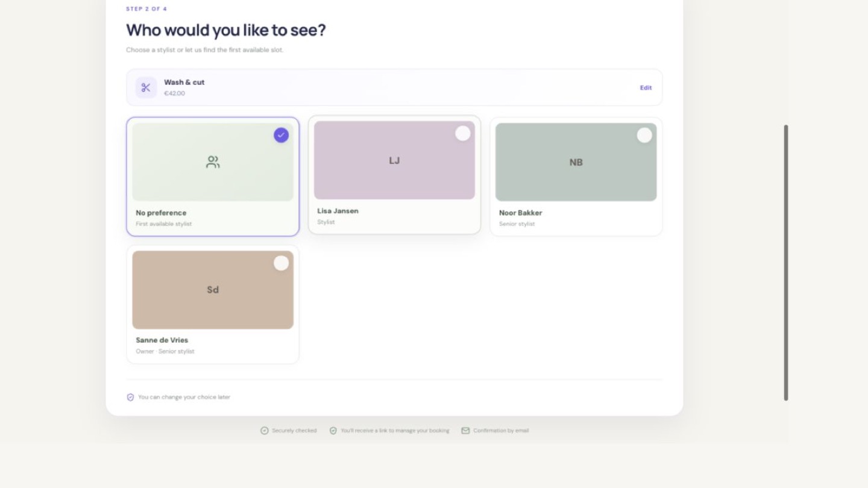Click the "Noor Bakker" name text
The width and height of the screenshot is (868, 488).
click(521, 213)
